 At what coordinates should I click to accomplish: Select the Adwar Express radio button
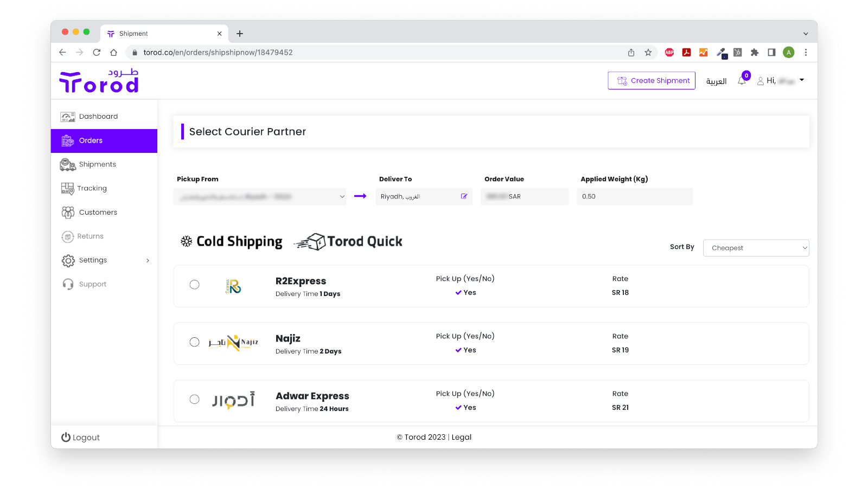click(x=194, y=399)
